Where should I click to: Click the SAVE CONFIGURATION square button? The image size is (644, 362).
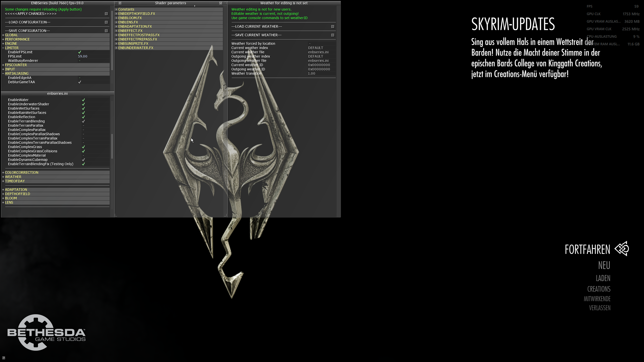click(x=106, y=31)
